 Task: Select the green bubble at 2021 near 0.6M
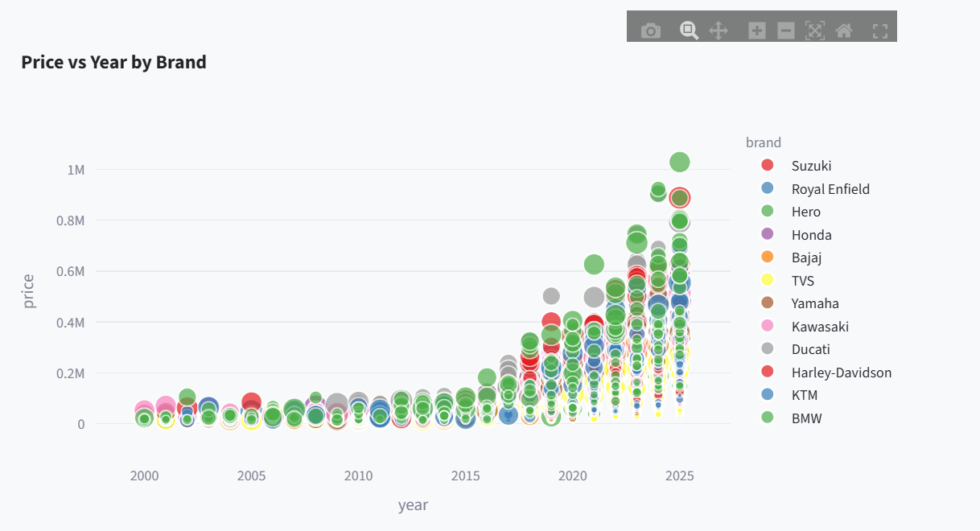coord(594,264)
